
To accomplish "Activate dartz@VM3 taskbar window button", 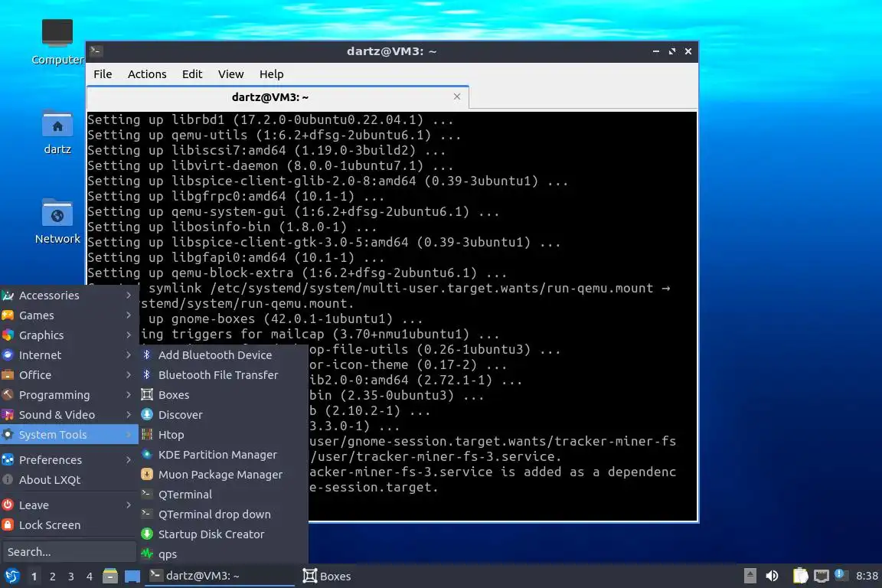I will coord(220,576).
